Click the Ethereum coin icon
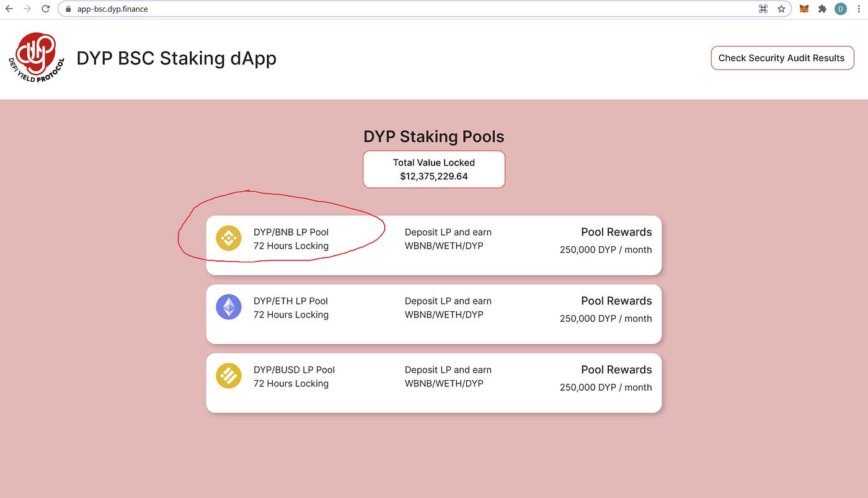 (x=229, y=307)
